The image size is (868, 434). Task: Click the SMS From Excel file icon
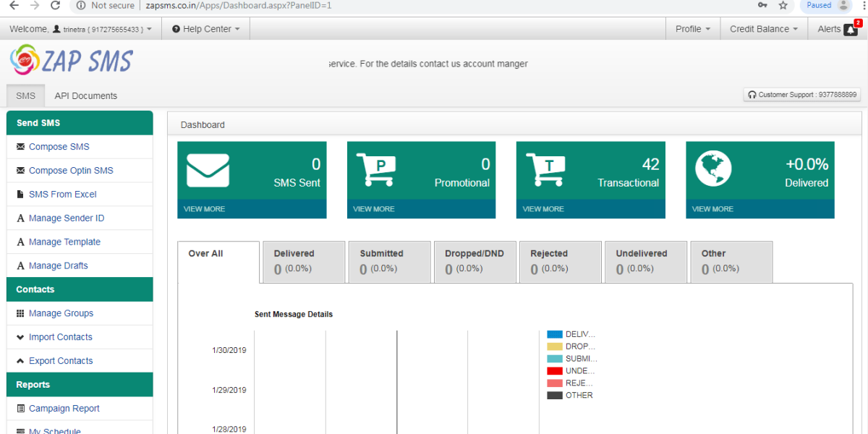[20, 195]
